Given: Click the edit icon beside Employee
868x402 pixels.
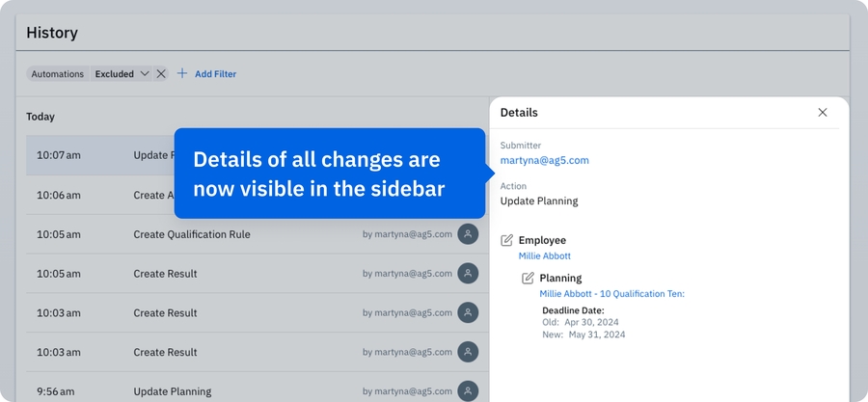Looking at the screenshot, I should [x=507, y=240].
